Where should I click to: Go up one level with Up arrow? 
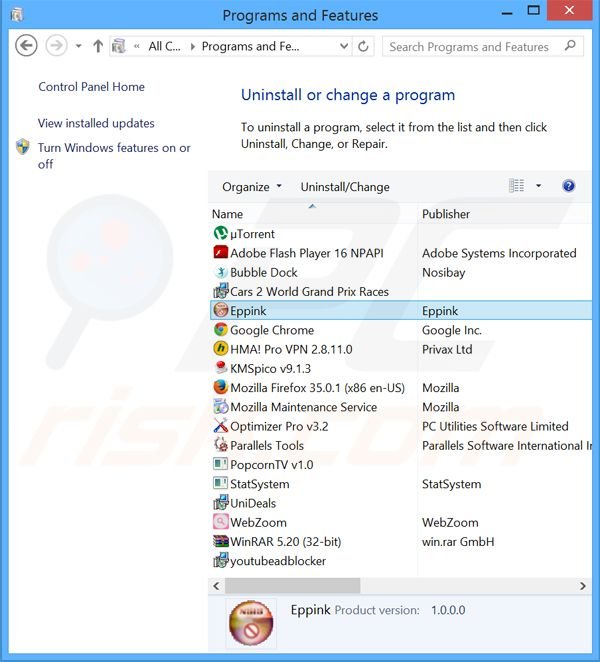coord(98,46)
